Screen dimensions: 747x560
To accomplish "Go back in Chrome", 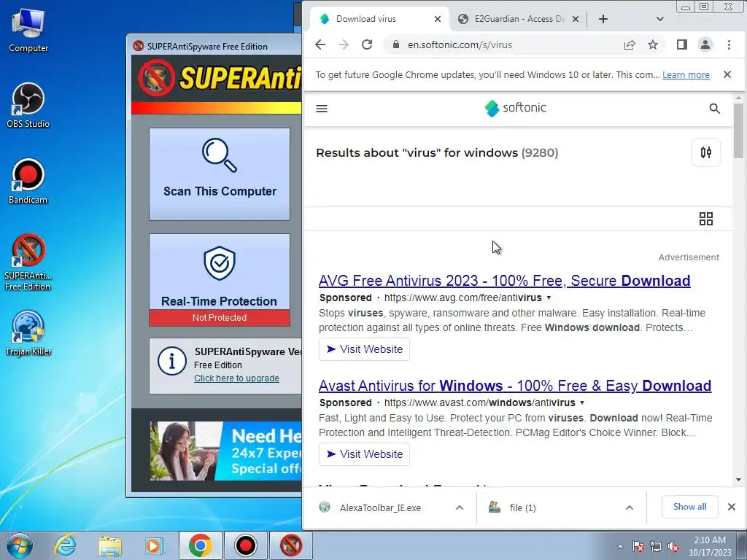I will [x=320, y=44].
